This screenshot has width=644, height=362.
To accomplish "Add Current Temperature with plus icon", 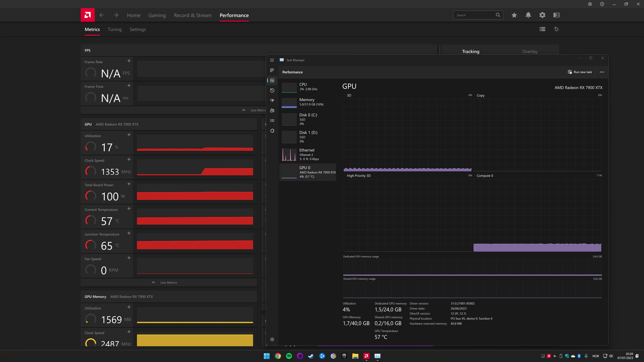I will pyautogui.click(x=129, y=209).
